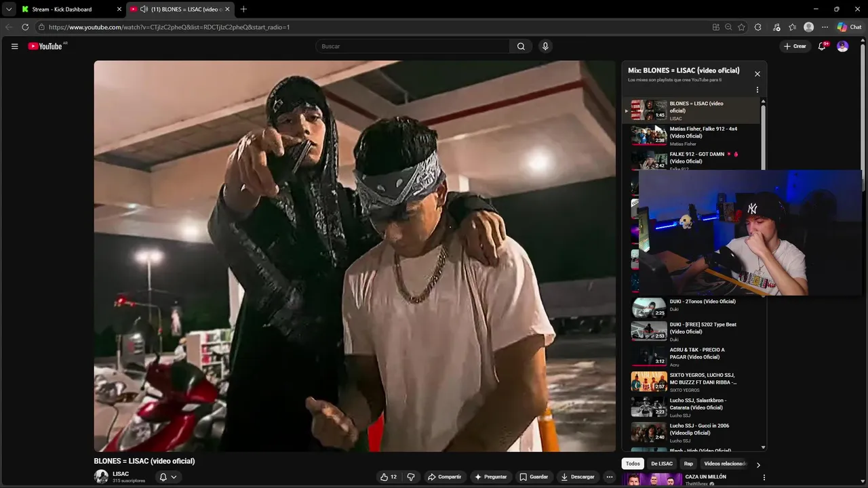
Task: Open media playback control icon
Action: tap(776, 27)
